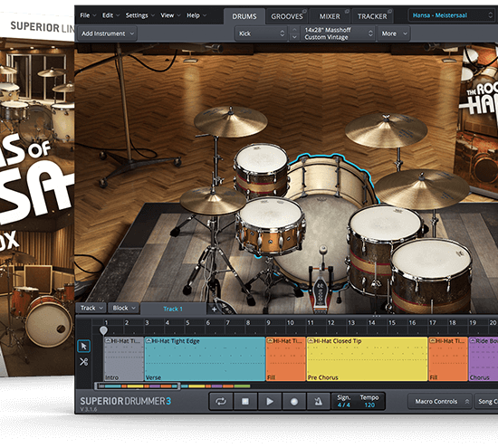Open the Track dropdown menu
498x448 pixels.
coord(91,308)
